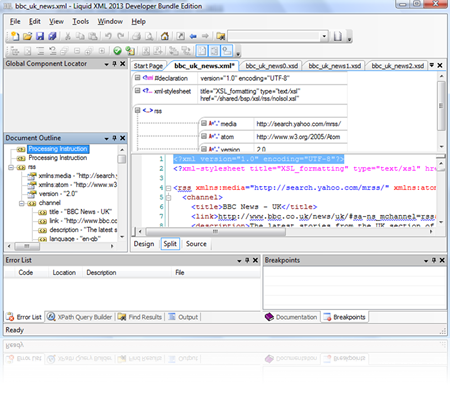Open the Error List panel options dropdown
The image size is (450, 419).
[x=239, y=261]
